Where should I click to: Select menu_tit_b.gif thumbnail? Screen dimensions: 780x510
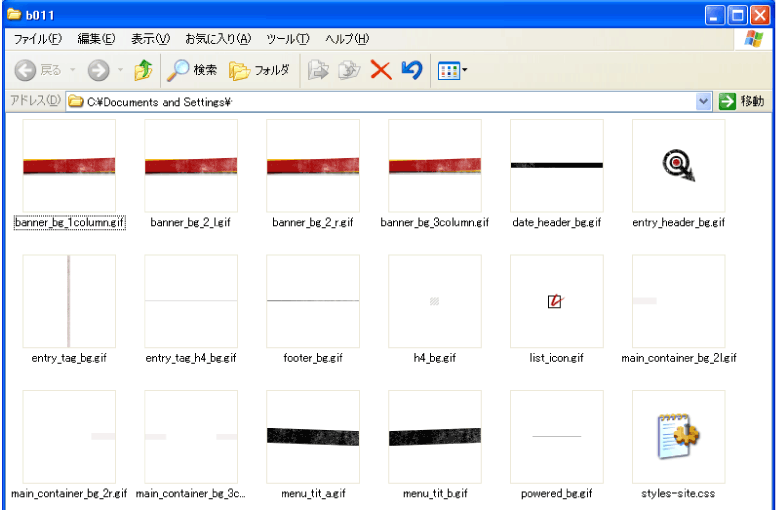[435, 436]
